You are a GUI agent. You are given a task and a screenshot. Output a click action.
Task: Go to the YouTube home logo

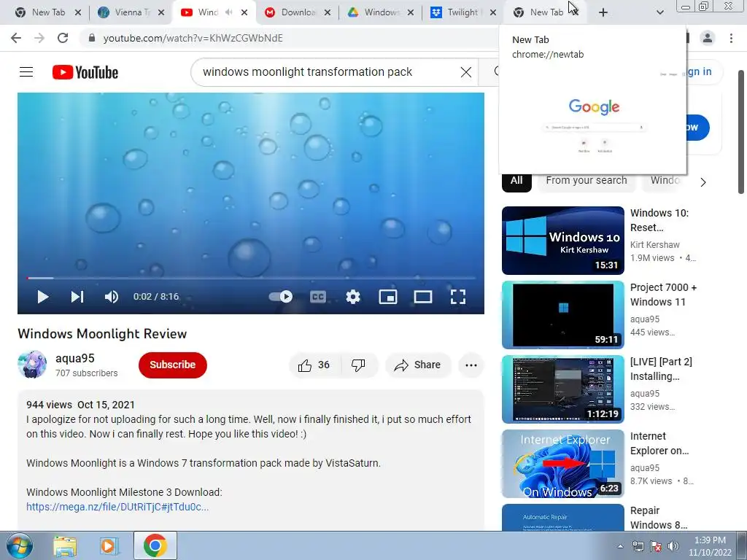(85, 72)
